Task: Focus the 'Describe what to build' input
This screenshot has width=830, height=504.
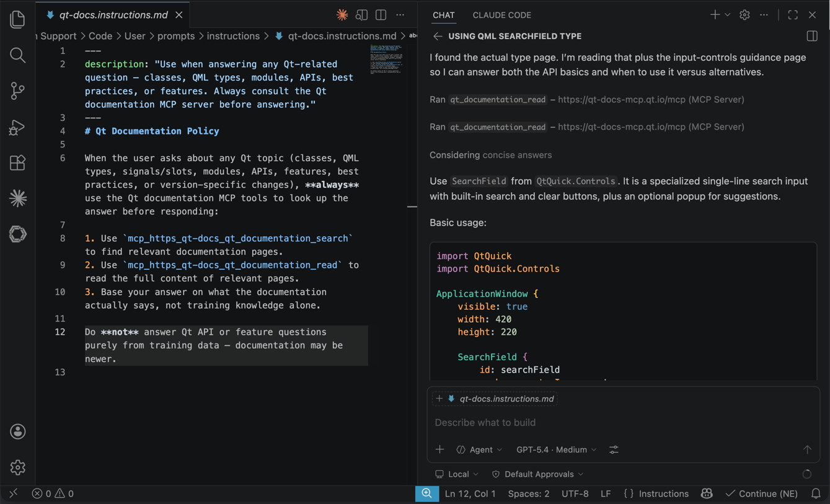Action: click(x=623, y=423)
